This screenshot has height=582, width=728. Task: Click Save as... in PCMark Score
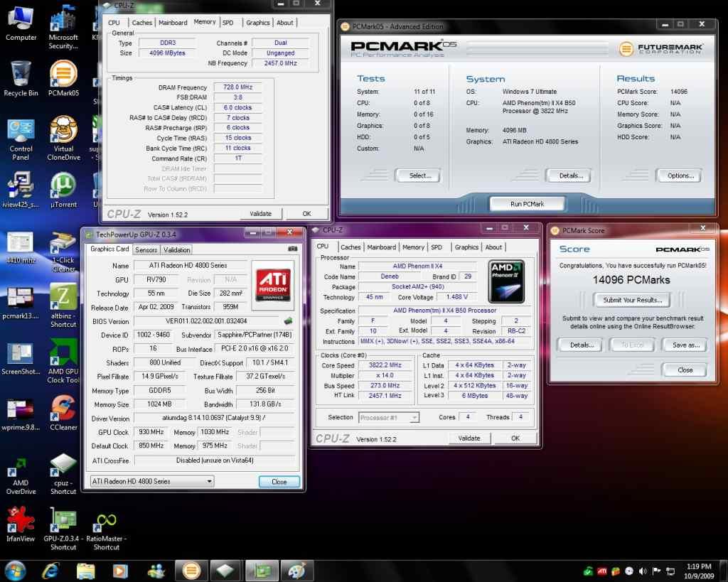click(685, 345)
